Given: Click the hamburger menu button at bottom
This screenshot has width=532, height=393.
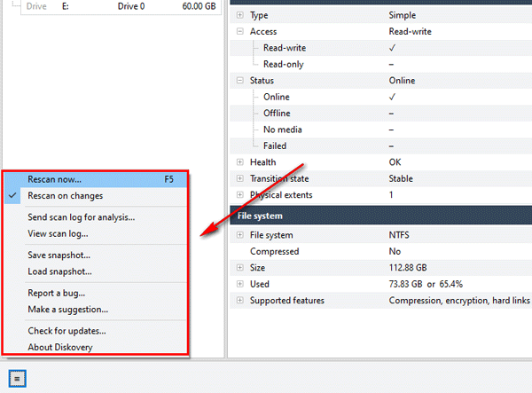Looking at the screenshot, I should tap(17, 377).
